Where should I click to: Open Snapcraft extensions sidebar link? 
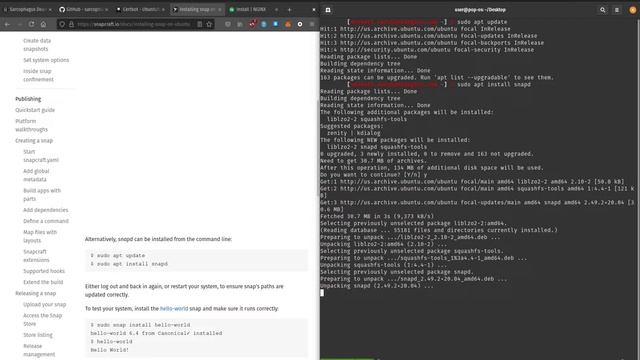tap(36, 256)
